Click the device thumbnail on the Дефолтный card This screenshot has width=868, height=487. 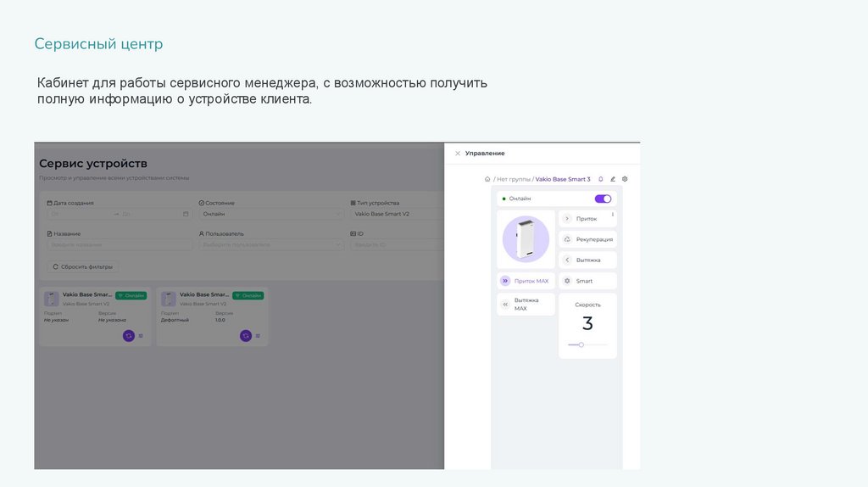point(169,299)
